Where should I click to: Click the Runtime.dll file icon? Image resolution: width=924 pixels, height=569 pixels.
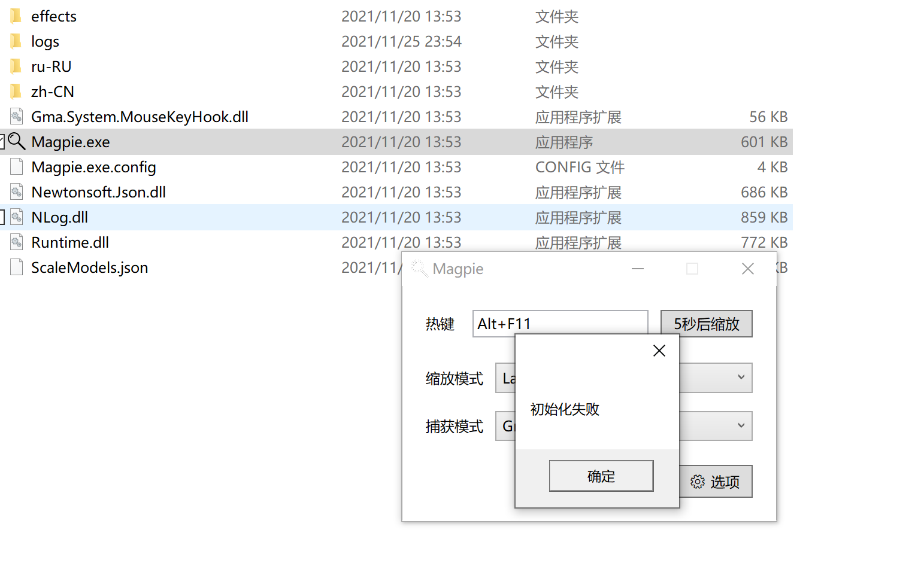17,242
